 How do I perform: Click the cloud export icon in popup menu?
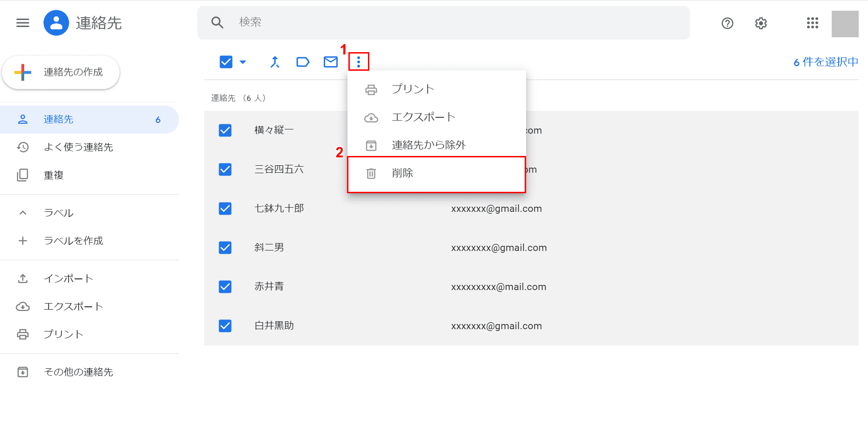pos(371,118)
